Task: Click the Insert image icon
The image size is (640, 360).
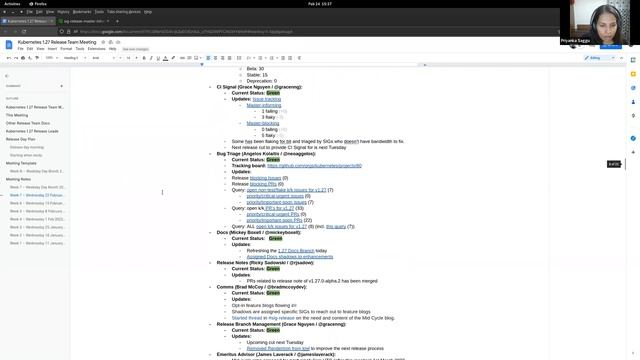Action: 196,58
